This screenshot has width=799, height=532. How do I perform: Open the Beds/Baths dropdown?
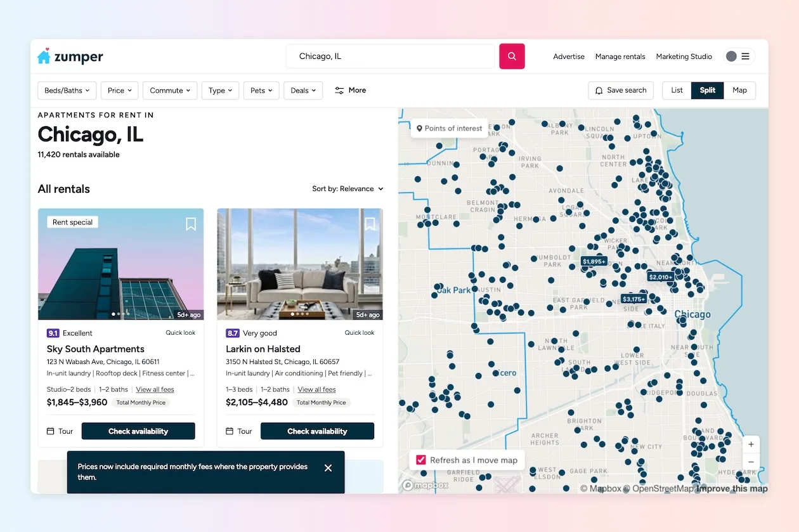click(x=67, y=91)
